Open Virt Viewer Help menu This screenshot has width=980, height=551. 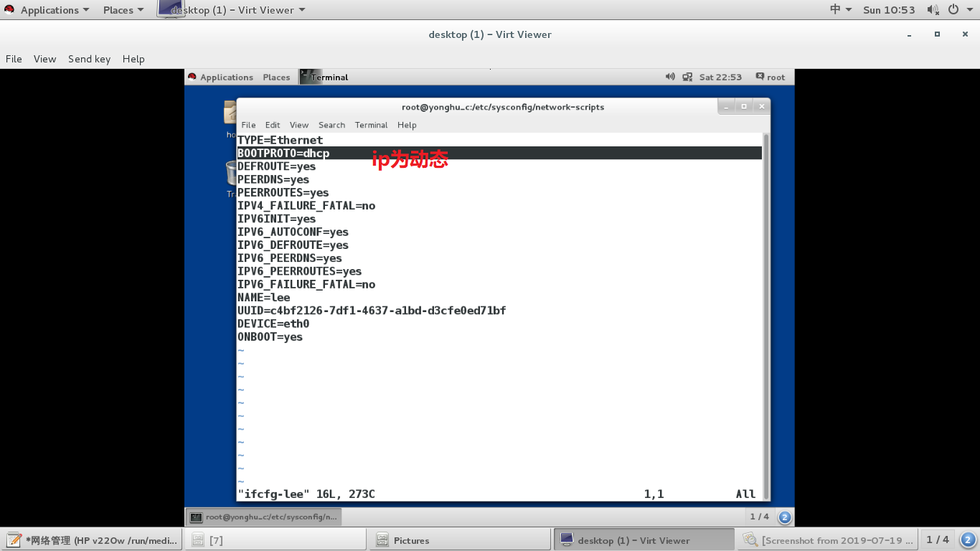click(x=133, y=59)
